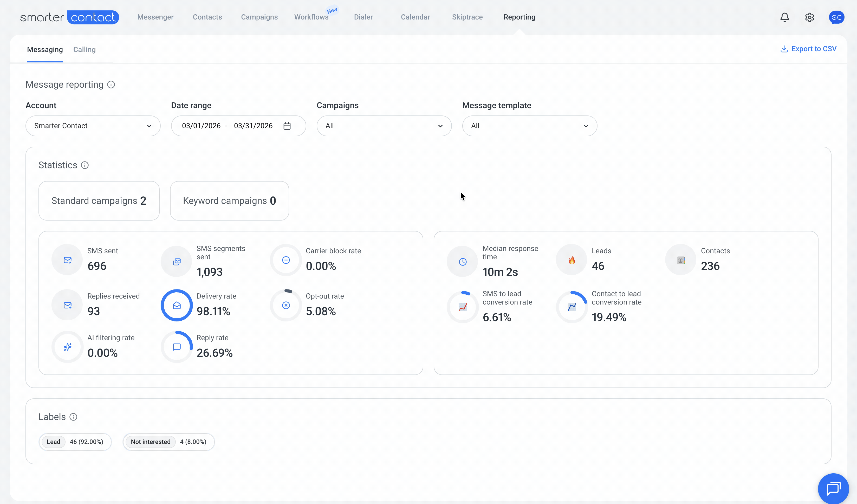Open the Skiptrace navigation item
This screenshot has height=504, width=857.
click(x=467, y=17)
